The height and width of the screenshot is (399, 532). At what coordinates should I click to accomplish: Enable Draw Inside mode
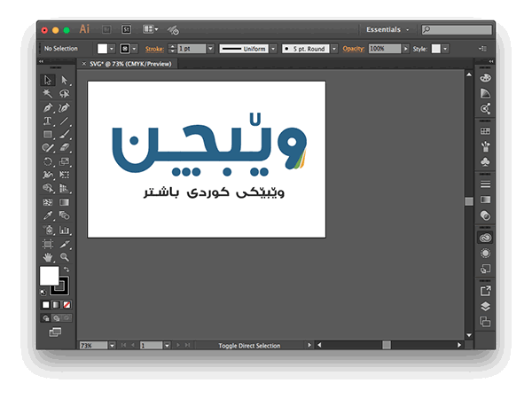(x=67, y=318)
